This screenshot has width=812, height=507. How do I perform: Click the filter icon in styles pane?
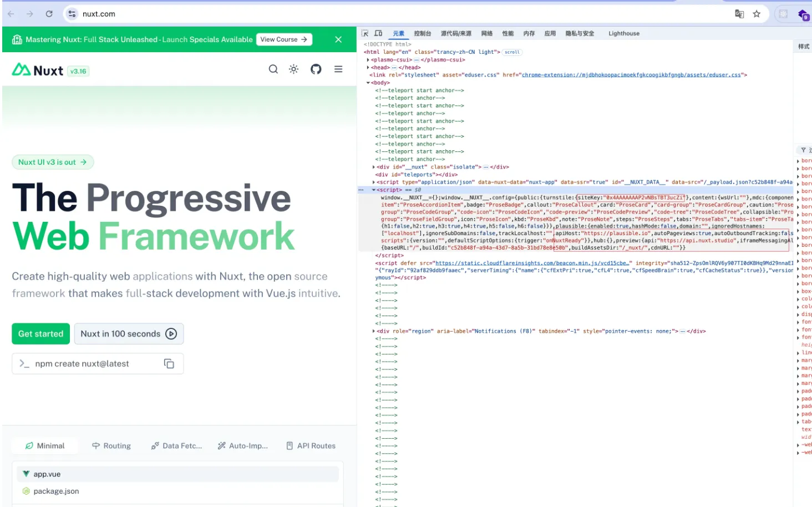tap(803, 150)
